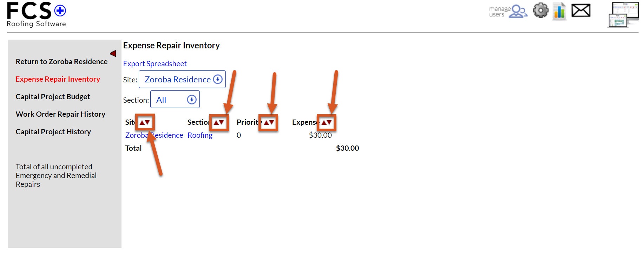Viewport: 644px width, 258px height.
Task: Click the dashboard screens thumbnail
Action: pos(623,14)
